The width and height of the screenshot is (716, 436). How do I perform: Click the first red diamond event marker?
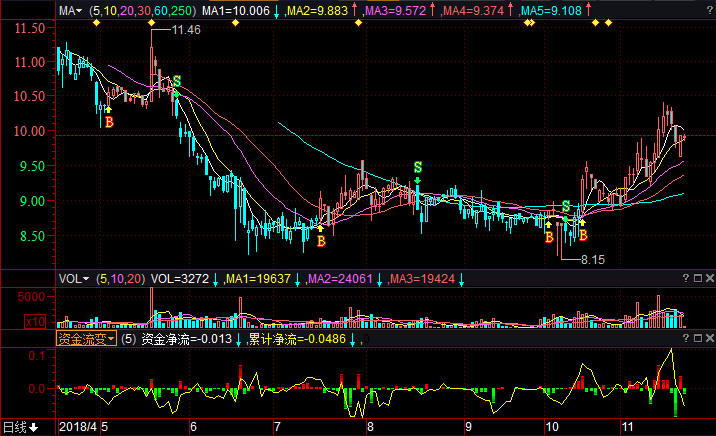(97, 23)
